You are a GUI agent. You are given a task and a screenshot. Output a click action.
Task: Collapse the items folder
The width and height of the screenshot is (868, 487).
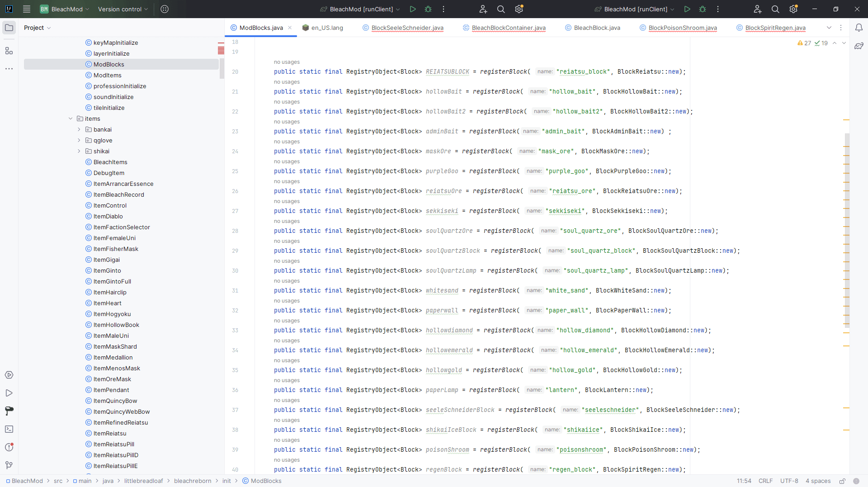[71, 118]
